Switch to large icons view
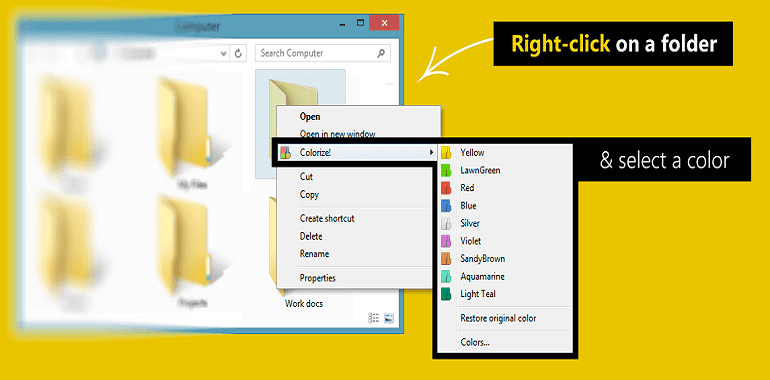770x380 pixels. (389, 318)
